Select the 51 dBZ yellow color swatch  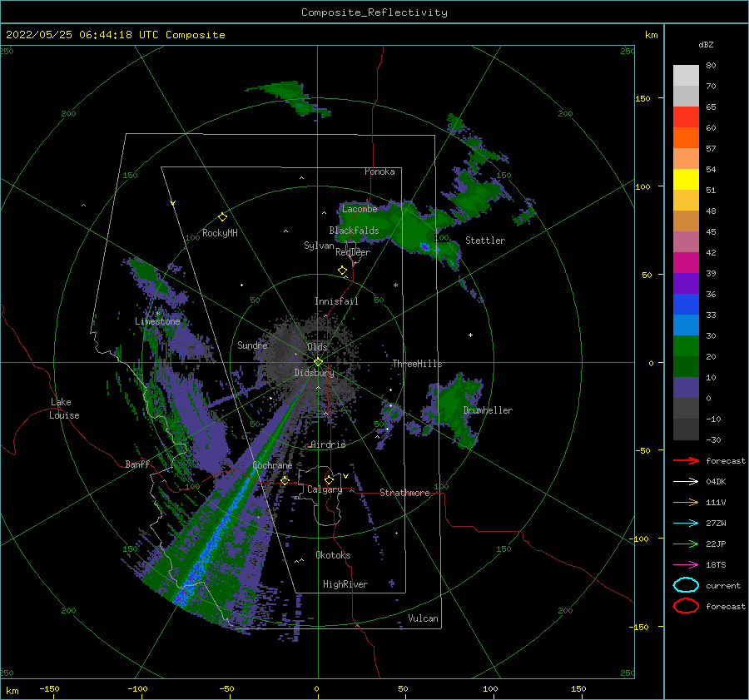(686, 180)
